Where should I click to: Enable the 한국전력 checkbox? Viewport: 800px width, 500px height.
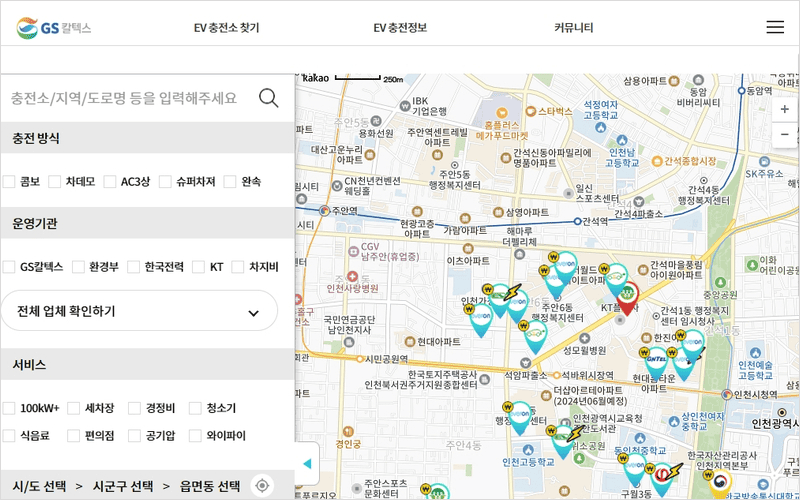[133, 267]
